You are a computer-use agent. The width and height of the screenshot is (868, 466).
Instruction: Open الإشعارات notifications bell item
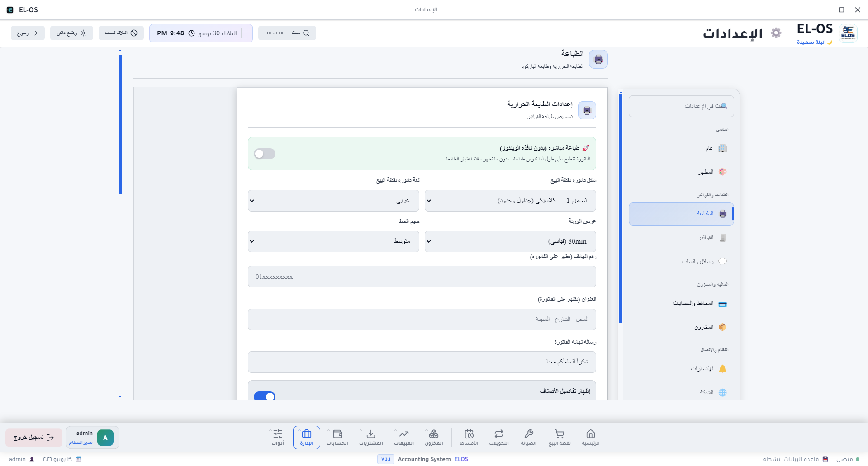[x=681, y=369]
